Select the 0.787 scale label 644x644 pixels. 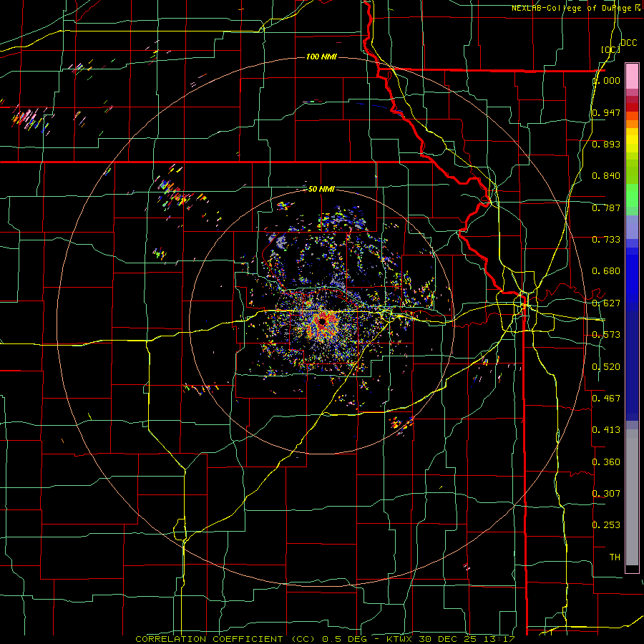(606, 208)
